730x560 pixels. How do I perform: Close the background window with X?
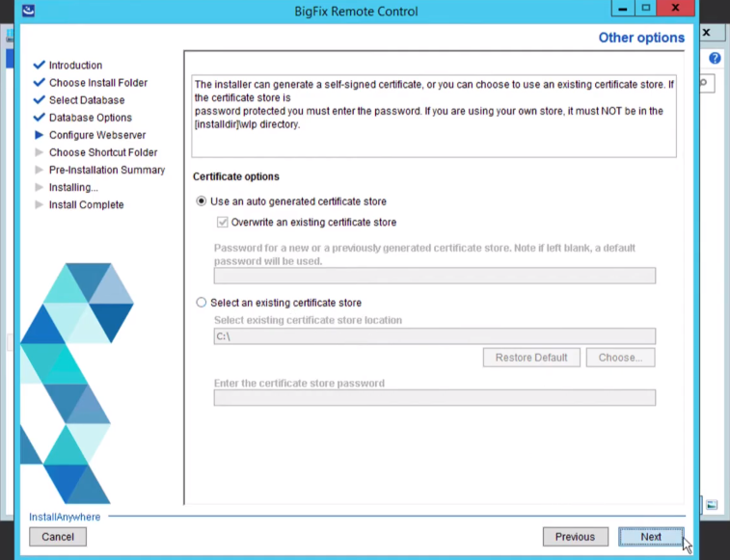[x=706, y=33]
